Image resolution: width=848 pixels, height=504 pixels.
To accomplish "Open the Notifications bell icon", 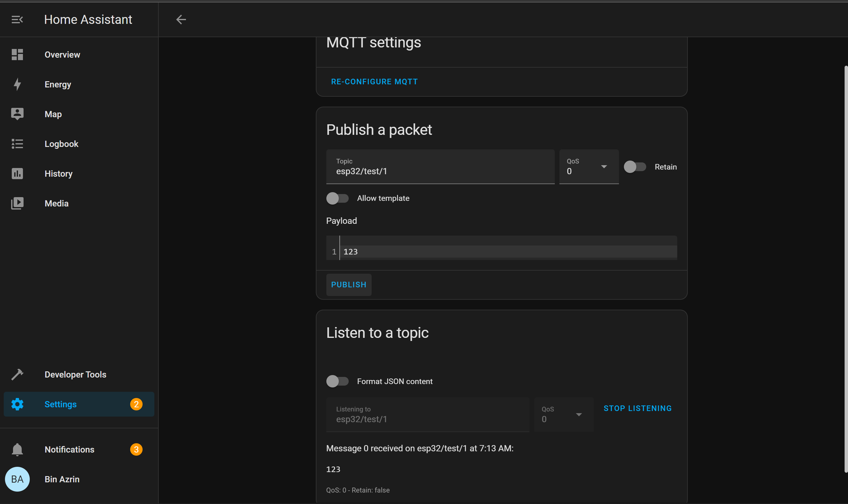I will point(17,449).
